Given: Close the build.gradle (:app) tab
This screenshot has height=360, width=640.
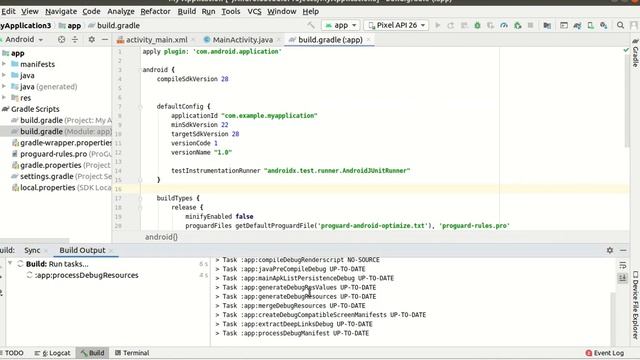Looking at the screenshot, I should pos(369,40).
